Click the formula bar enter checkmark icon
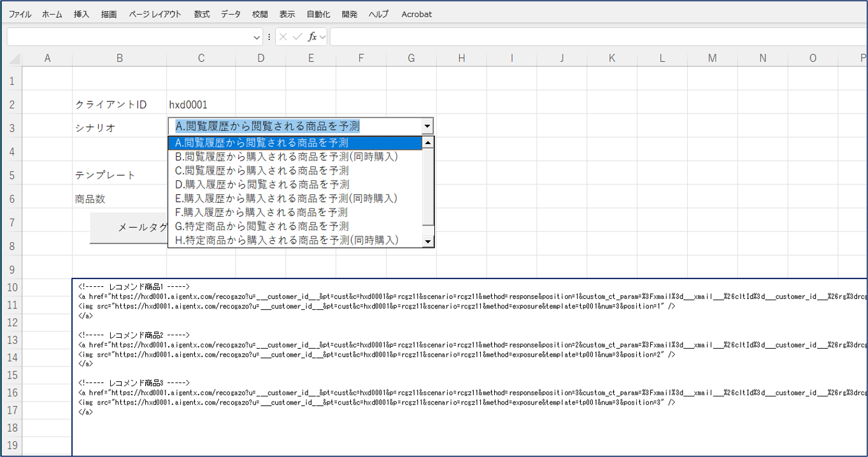The image size is (868, 457). [297, 37]
